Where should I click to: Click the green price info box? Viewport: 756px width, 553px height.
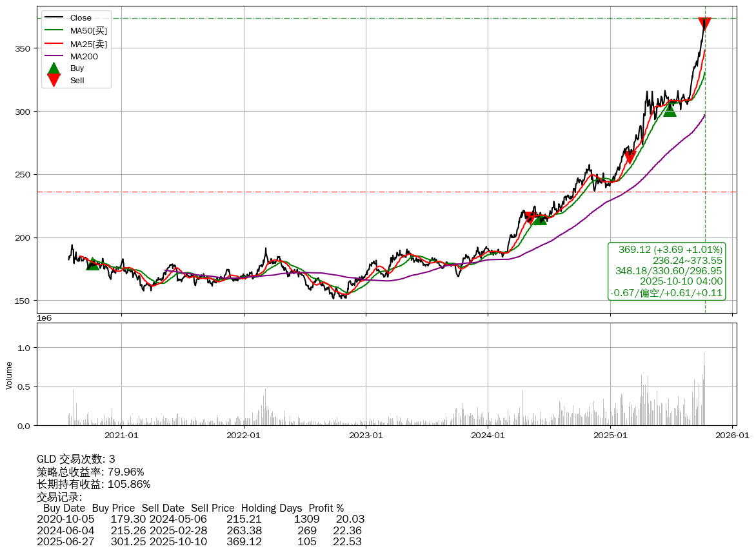point(667,271)
